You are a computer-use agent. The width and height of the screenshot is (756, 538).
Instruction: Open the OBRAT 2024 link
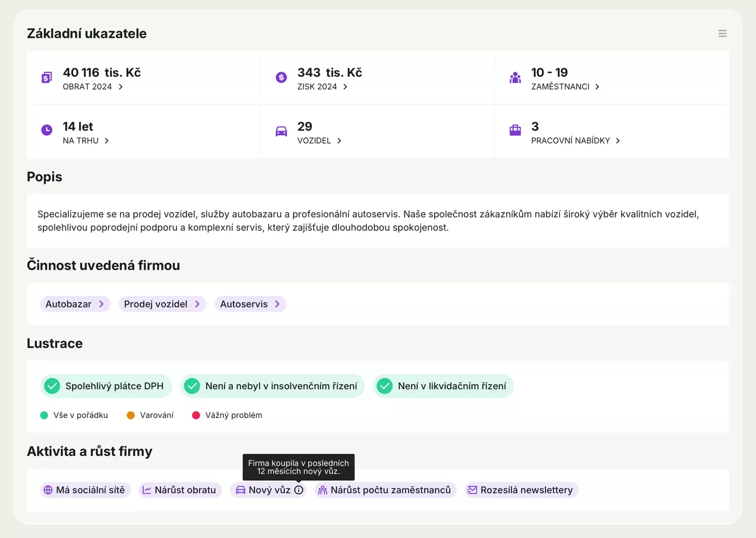coord(93,86)
